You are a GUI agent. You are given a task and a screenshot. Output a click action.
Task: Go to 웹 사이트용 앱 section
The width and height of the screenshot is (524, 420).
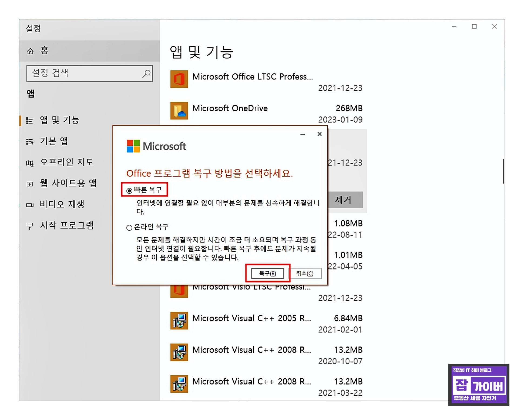pos(68,183)
